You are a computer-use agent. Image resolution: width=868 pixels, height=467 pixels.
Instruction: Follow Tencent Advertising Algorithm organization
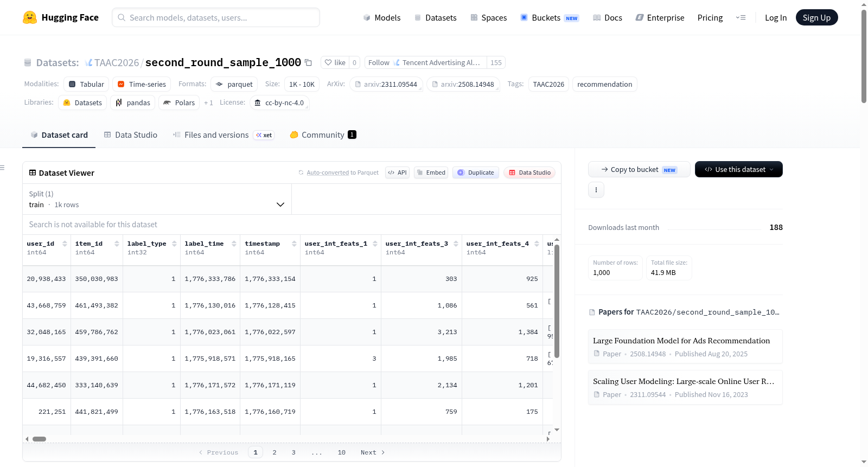click(426, 62)
